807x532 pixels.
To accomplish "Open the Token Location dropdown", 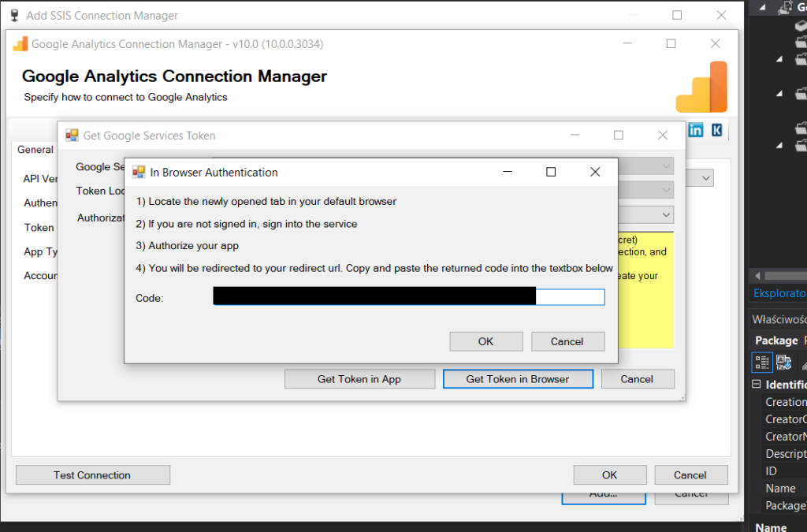I will coord(666,190).
